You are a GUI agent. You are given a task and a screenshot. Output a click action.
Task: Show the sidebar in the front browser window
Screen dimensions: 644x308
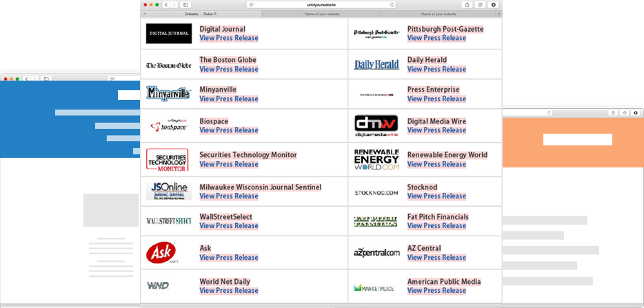tap(185, 5)
